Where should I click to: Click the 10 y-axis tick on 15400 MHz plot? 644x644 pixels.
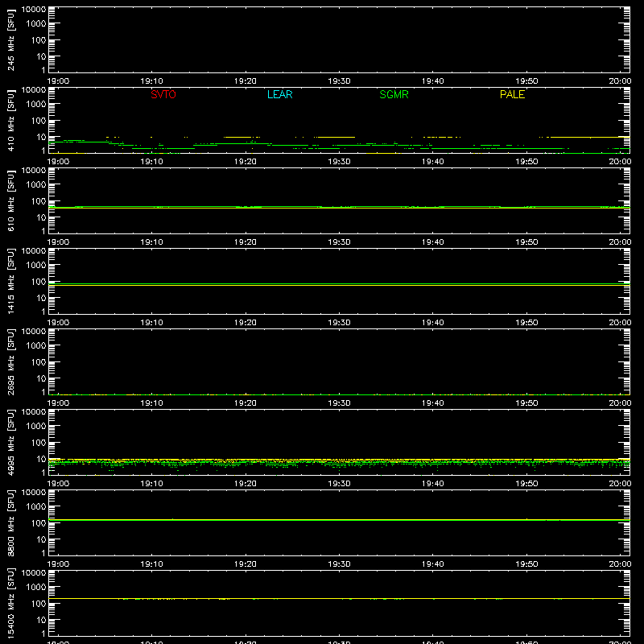pyautogui.click(x=41, y=620)
